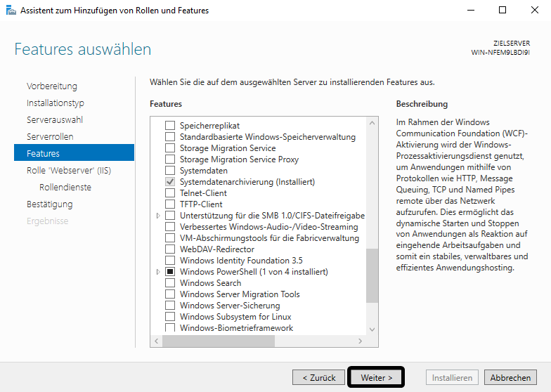The width and height of the screenshot is (551, 392).
Task: Click the scroll up arrow of features list
Action: (x=372, y=123)
